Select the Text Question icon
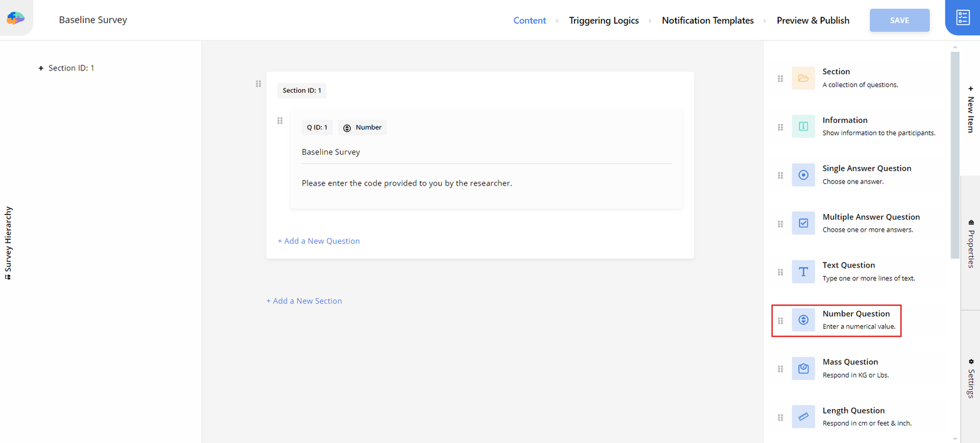Image resolution: width=980 pixels, height=443 pixels. click(x=803, y=271)
